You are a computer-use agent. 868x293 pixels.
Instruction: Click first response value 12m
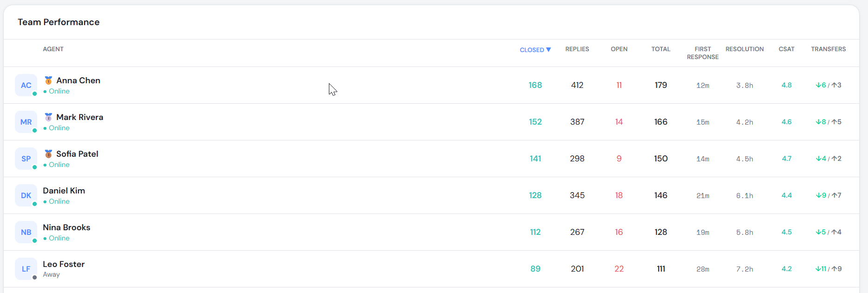703,86
